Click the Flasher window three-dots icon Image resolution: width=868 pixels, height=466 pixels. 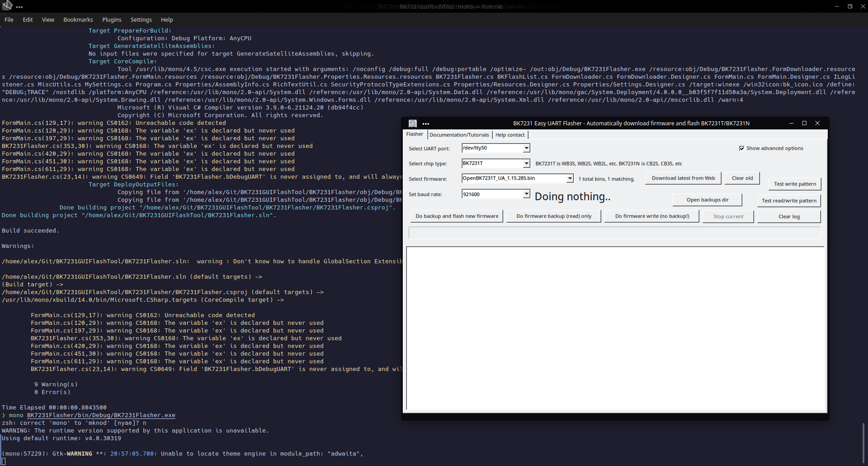(x=425, y=124)
